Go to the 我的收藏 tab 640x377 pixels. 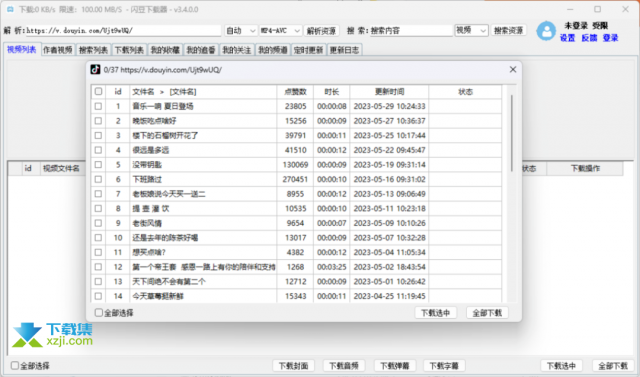(165, 50)
